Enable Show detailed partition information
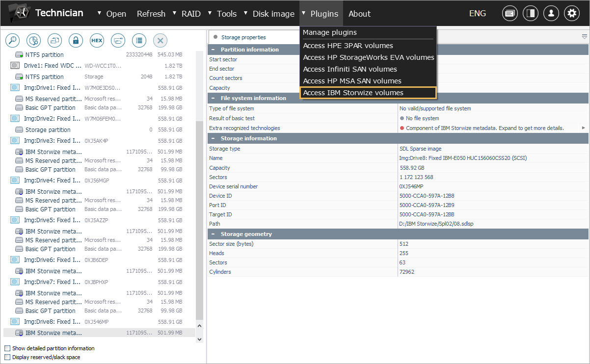Viewport: 590px width, 364px height. coord(7,348)
